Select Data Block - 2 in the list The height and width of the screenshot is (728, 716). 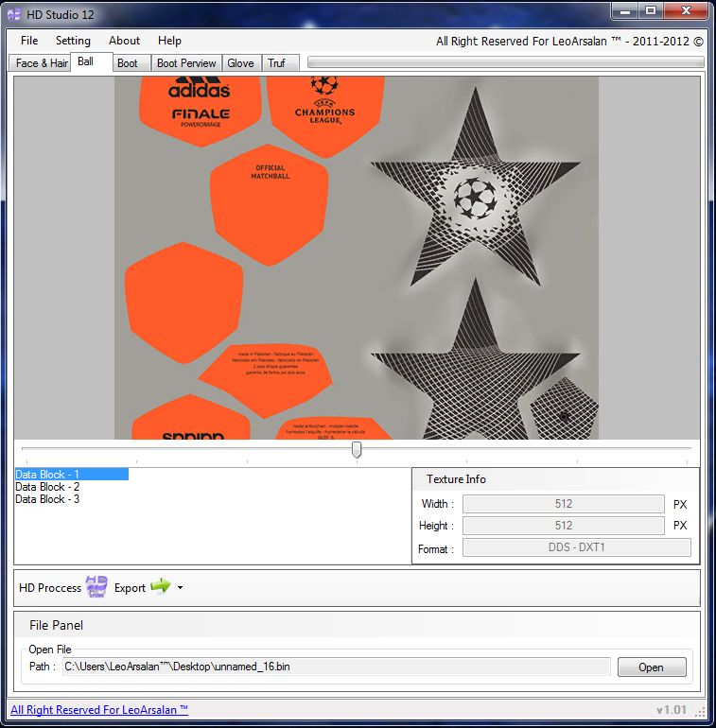(x=47, y=487)
